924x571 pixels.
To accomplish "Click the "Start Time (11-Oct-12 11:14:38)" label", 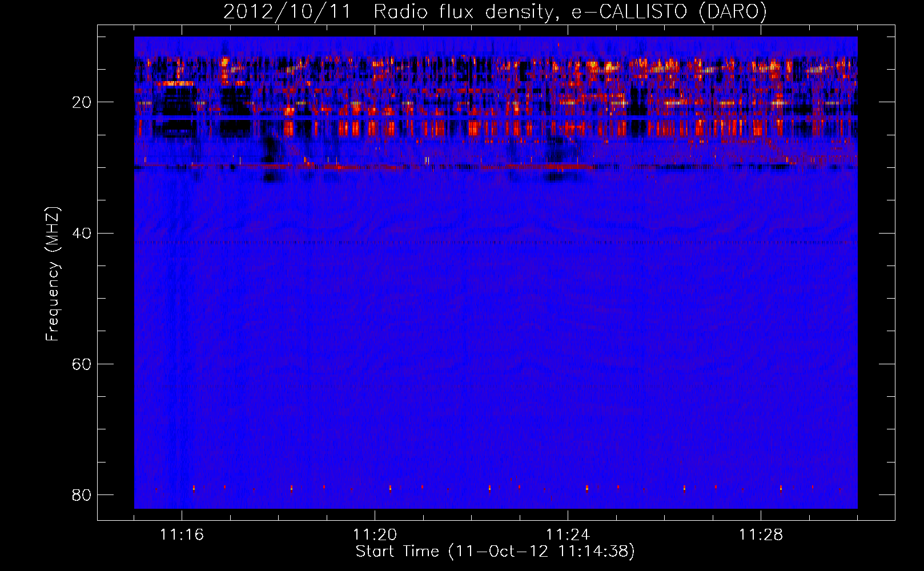I will coord(495,552).
